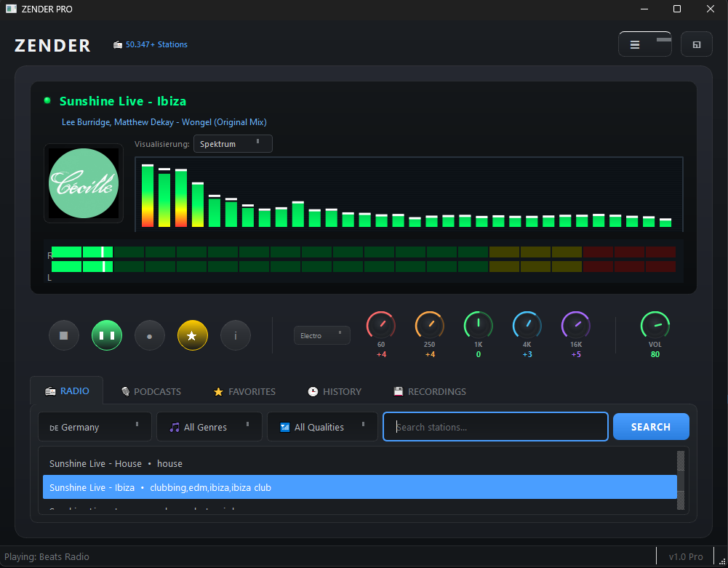
Task: Toggle the favorite star for current station
Action: click(x=192, y=335)
